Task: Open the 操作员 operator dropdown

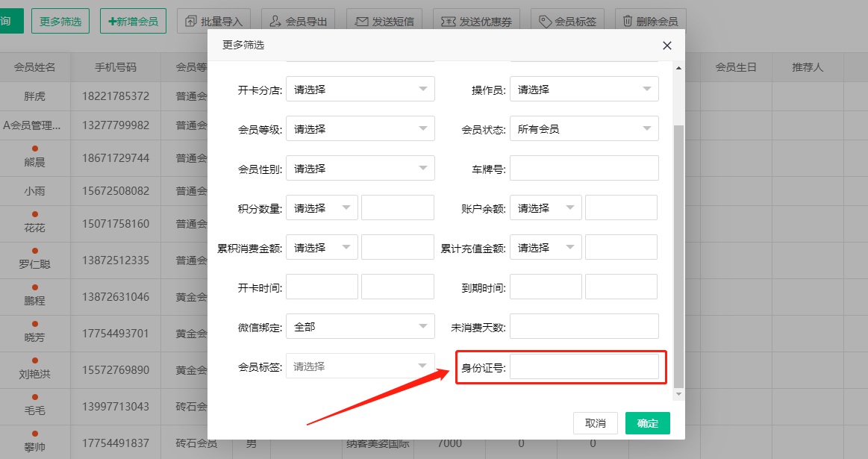Action: tap(584, 90)
